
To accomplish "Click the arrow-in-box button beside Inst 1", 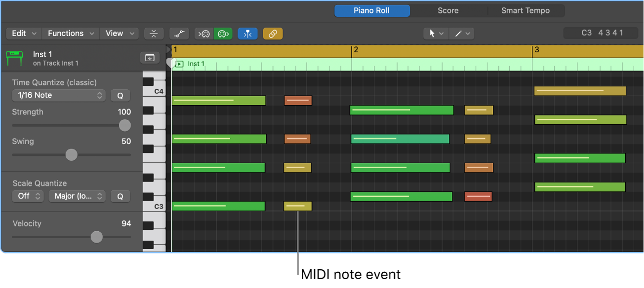I will (150, 58).
